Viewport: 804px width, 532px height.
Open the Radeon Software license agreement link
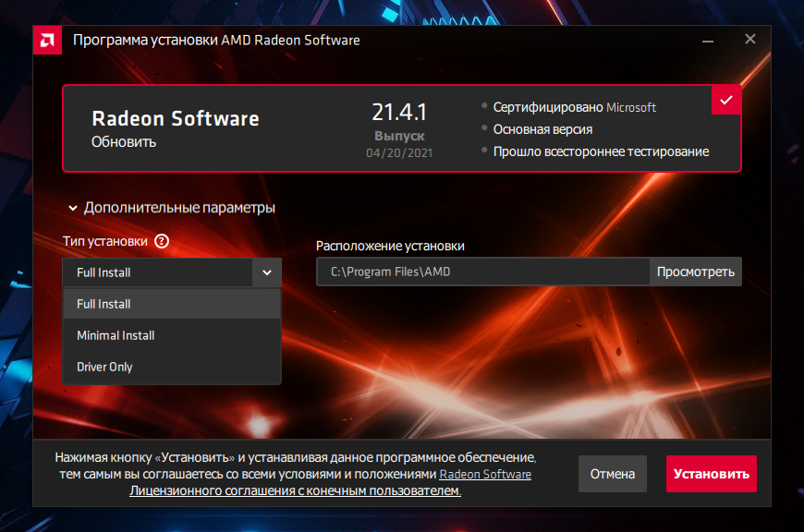pyautogui.click(x=484, y=475)
